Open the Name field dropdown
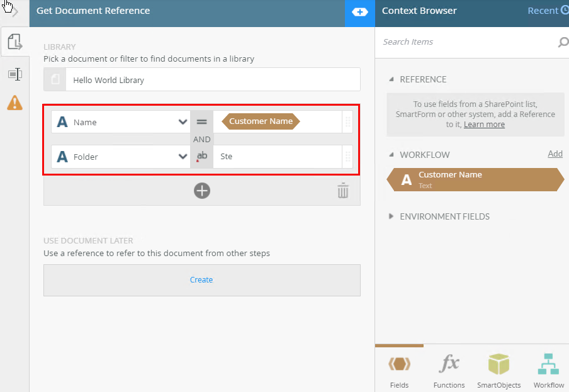The width and height of the screenshot is (569, 392). pyautogui.click(x=183, y=122)
